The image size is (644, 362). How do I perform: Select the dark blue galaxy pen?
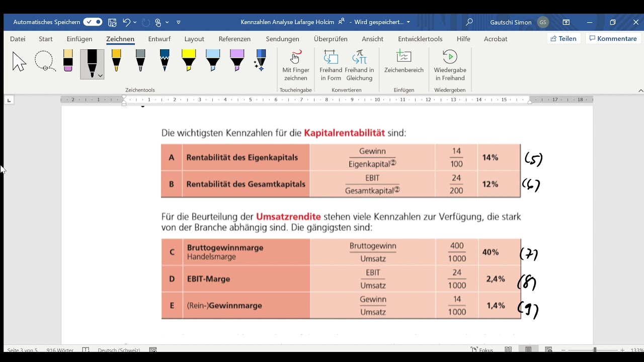click(x=165, y=61)
